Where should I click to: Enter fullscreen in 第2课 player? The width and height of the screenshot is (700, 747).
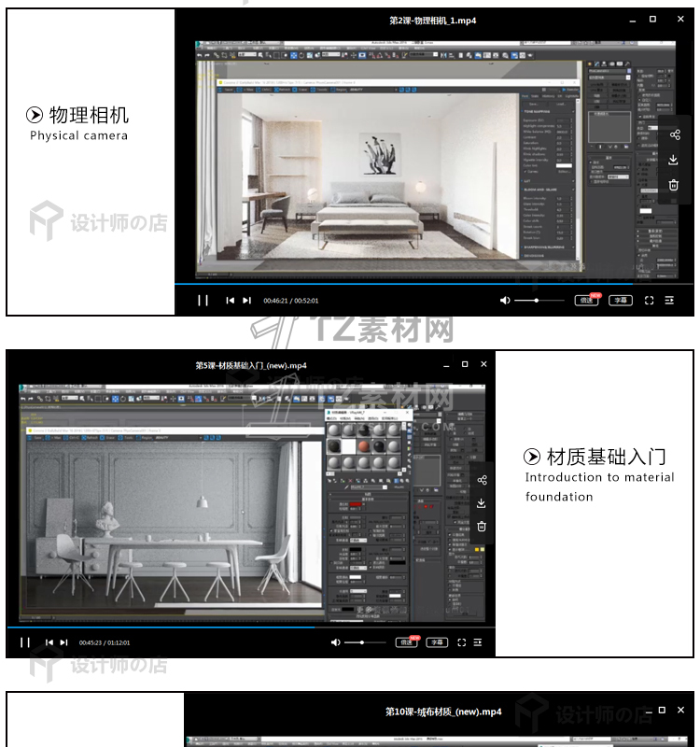(649, 300)
